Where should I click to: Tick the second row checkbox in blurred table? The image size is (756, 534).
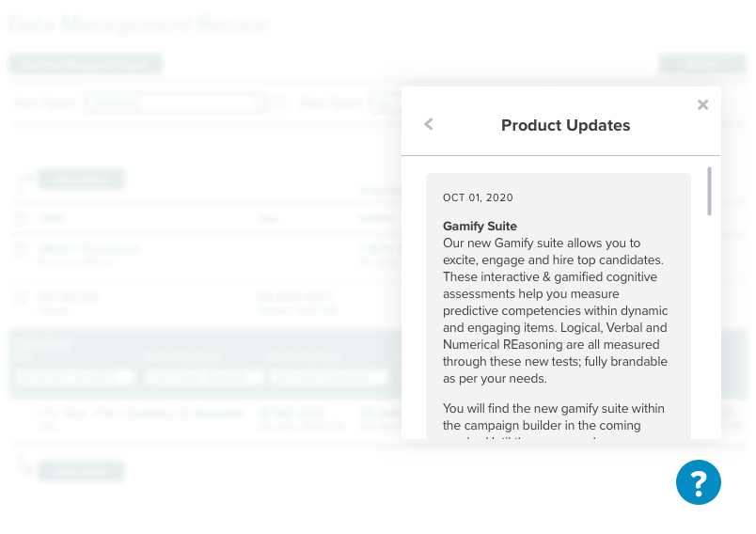pyautogui.click(x=20, y=249)
